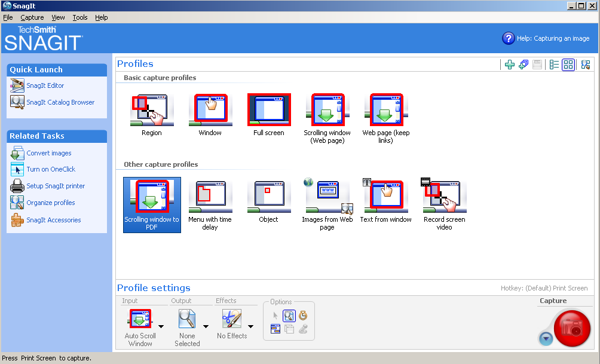This screenshot has width=600, height=364.
Task: Select the Text from window profile
Action: pyautogui.click(x=385, y=201)
